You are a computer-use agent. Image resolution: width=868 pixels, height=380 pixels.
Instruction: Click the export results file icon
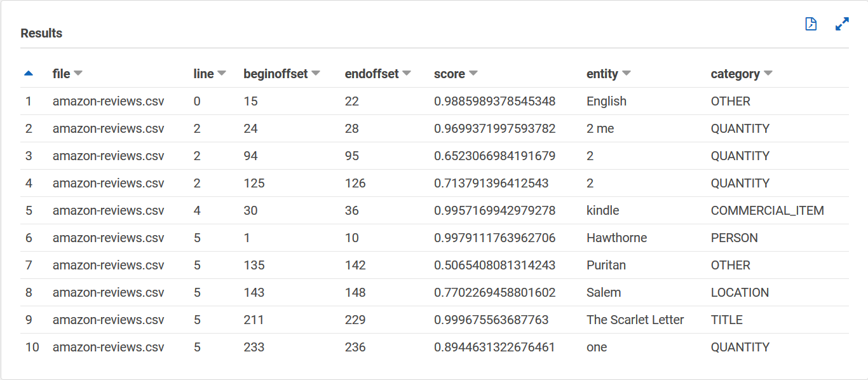pos(811,24)
